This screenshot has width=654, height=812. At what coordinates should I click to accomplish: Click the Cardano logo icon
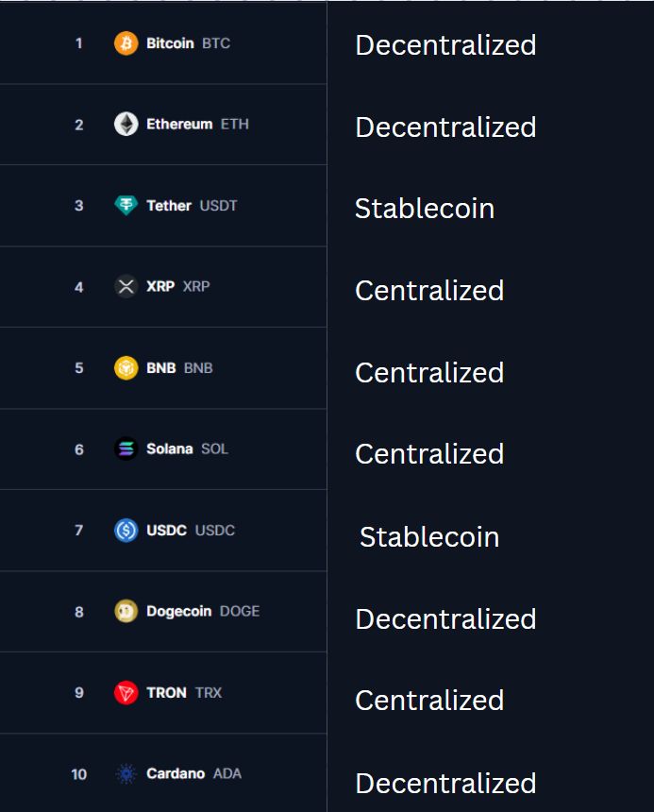click(x=126, y=774)
